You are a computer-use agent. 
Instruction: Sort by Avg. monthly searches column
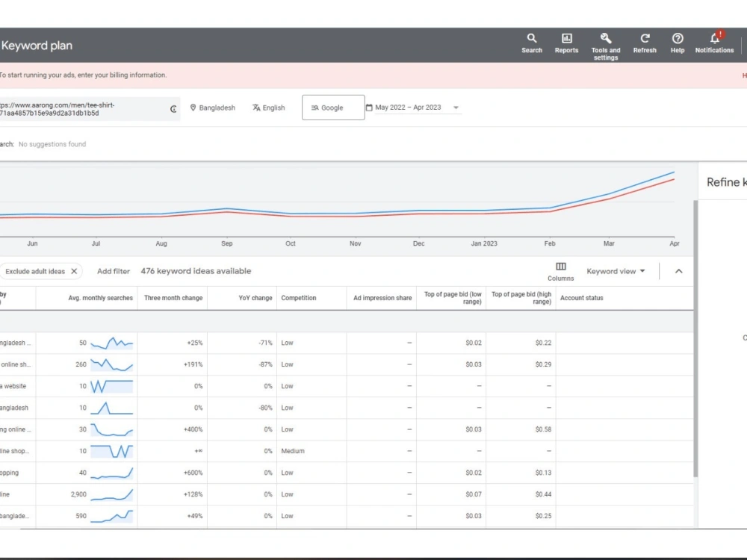pos(101,298)
